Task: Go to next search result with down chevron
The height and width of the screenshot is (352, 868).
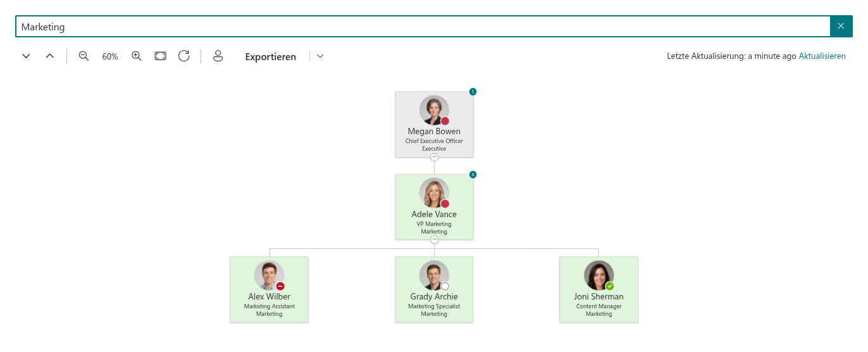Action: click(x=26, y=56)
